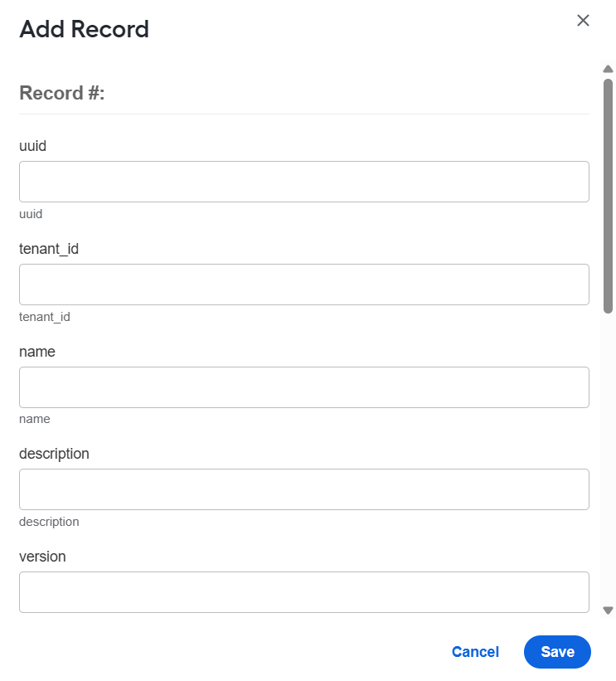Save the new record

pyautogui.click(x=557, y=652)
